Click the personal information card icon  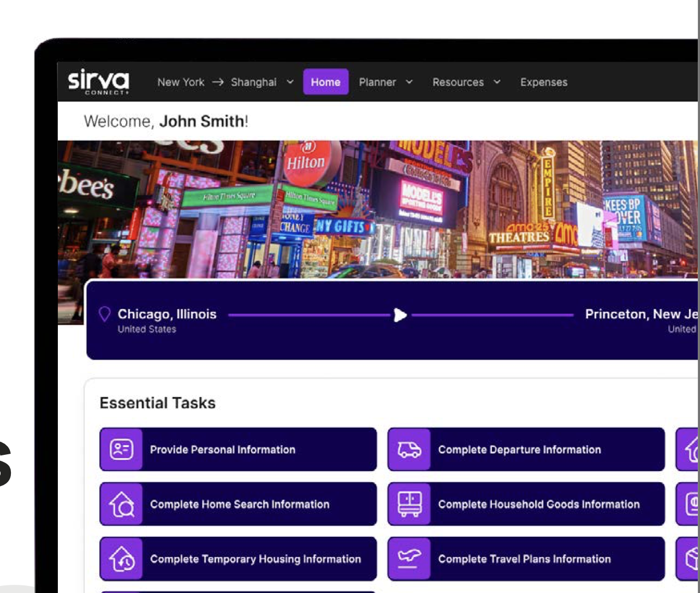tap(121, 449)
